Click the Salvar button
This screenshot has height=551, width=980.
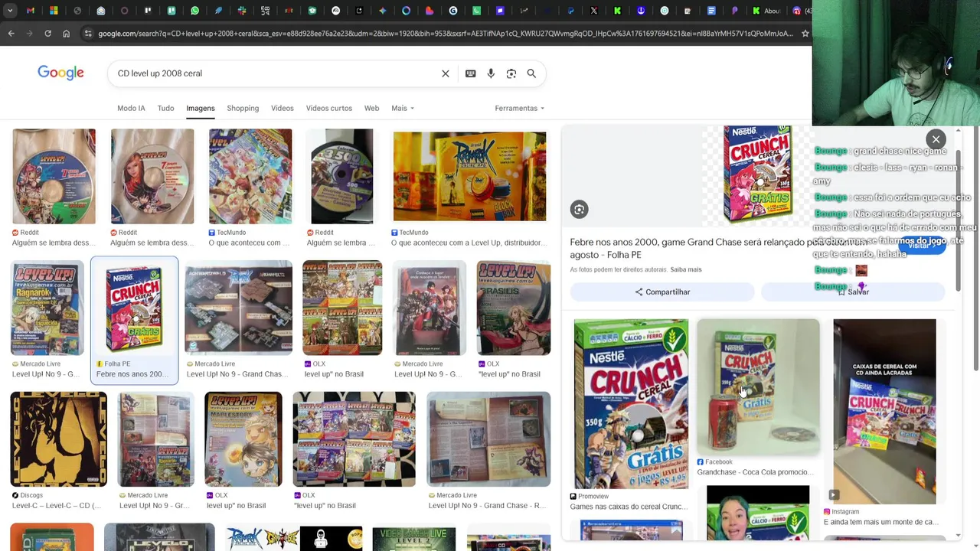pyautogui.click(x=853, y=292)
